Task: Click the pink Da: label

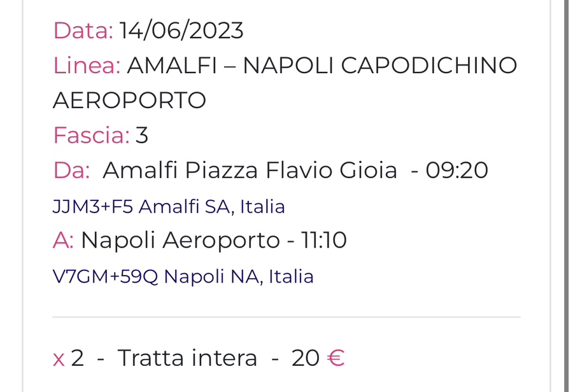Action: pos(71,171)
